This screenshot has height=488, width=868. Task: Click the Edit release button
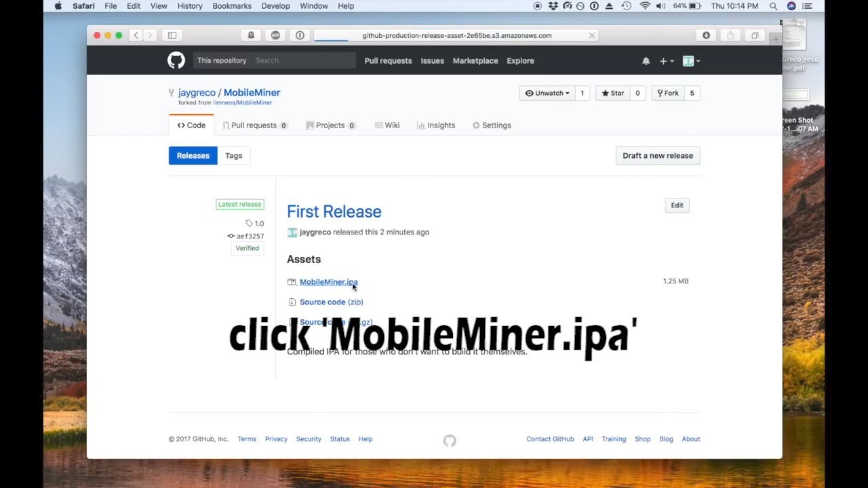pos(677,205)
